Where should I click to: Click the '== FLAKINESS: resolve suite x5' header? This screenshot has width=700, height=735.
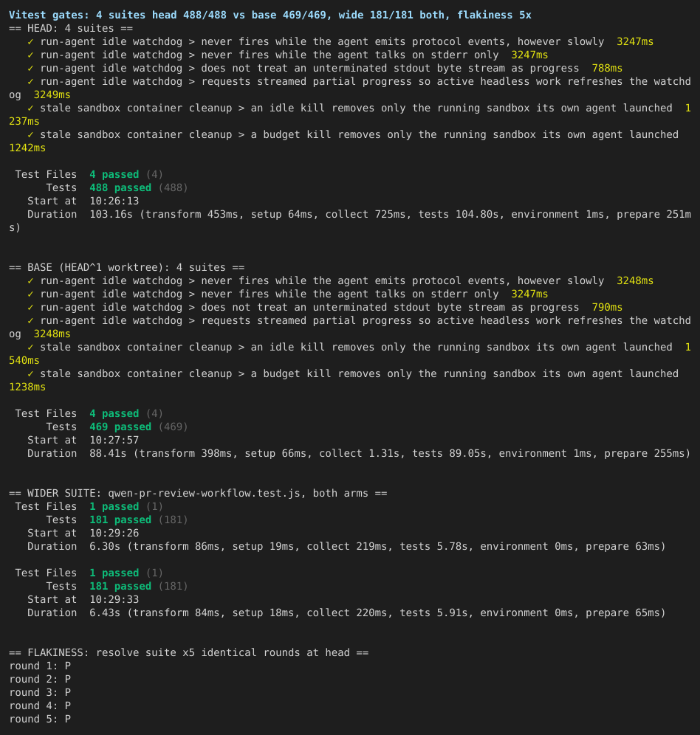point(188,653)
